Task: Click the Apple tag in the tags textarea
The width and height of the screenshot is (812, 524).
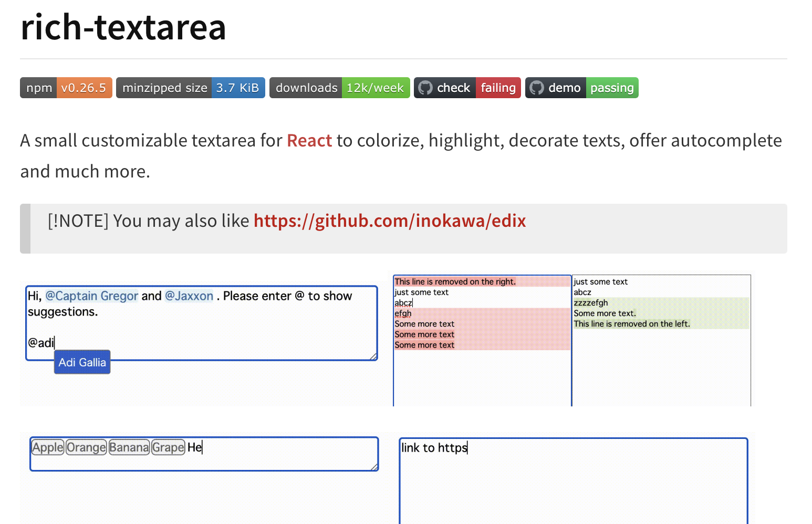Action: [x=48, y=447]
